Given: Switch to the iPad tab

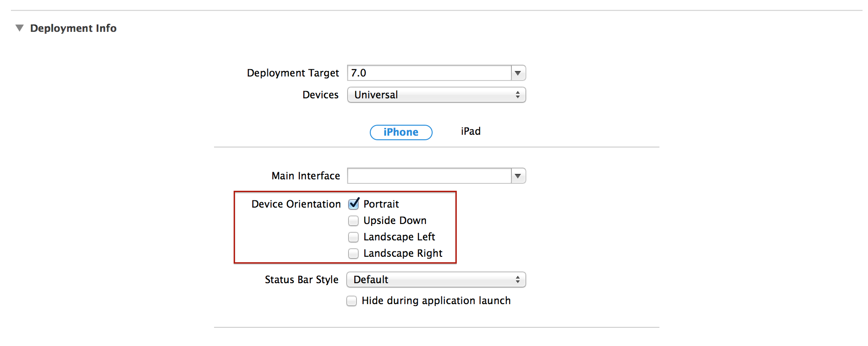Looking at the screenshot, I should click(470, 132).
